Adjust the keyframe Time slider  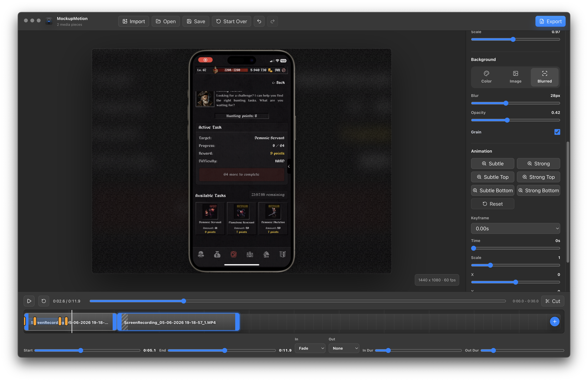point(515,248)
